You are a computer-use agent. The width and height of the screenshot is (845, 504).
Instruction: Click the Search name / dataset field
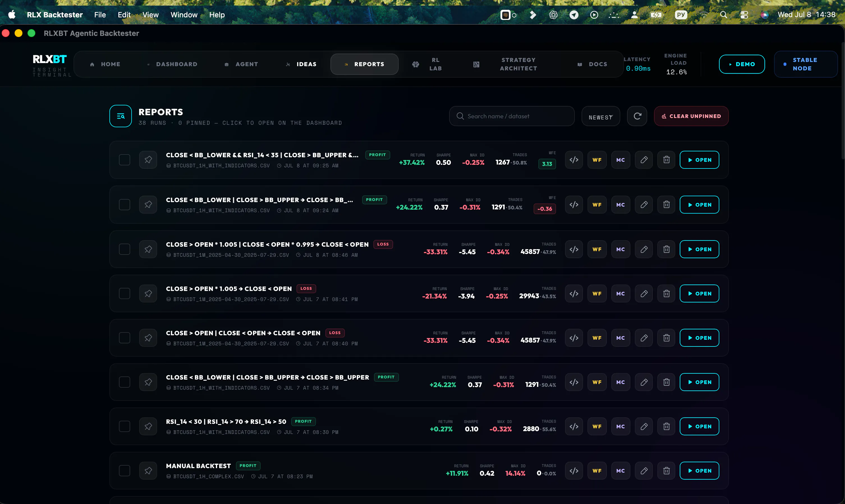click(x=511, y=116)
